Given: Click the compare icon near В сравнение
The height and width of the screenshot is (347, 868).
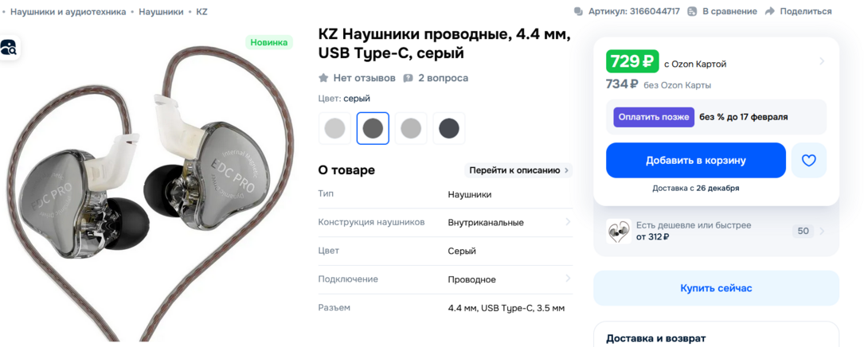Looking at the screenshot, I should (x=693, y=11).
